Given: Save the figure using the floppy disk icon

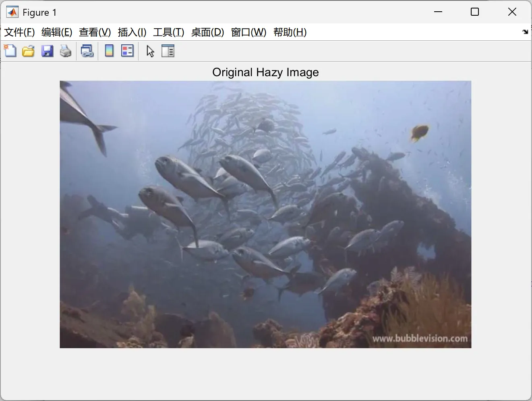Looking at the screenshot, I should pos(47,51).
